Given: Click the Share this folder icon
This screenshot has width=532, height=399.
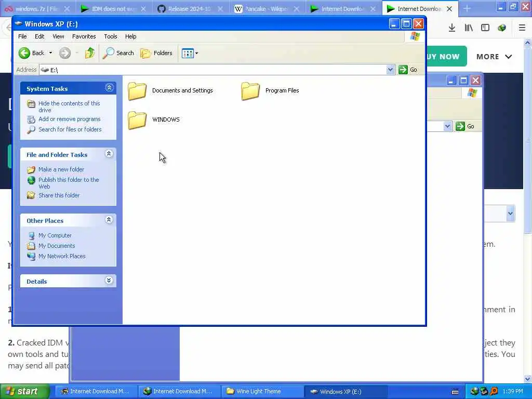Looking at the screenshot, I should pyautogui.click(x=31, y=195).
